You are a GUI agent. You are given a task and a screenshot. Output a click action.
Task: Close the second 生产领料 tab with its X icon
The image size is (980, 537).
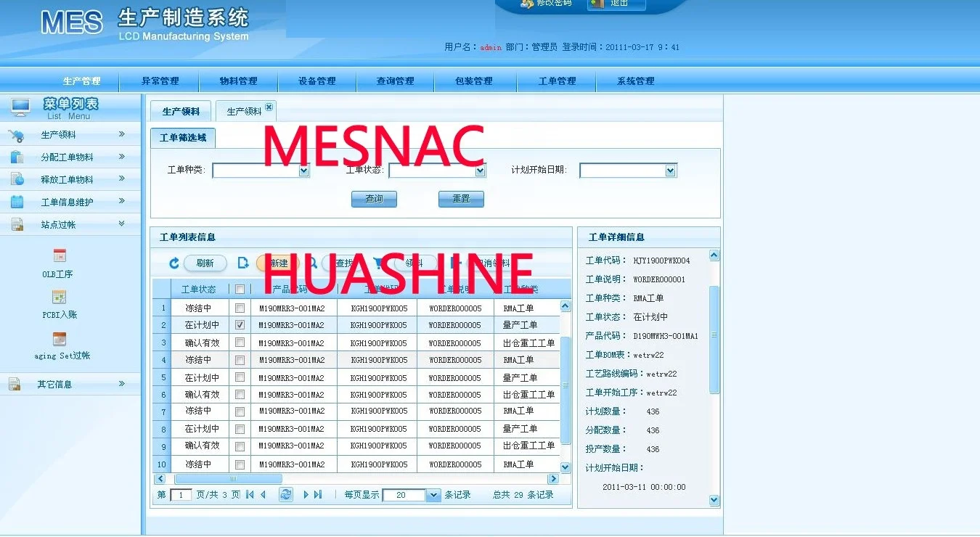[269, 107]
